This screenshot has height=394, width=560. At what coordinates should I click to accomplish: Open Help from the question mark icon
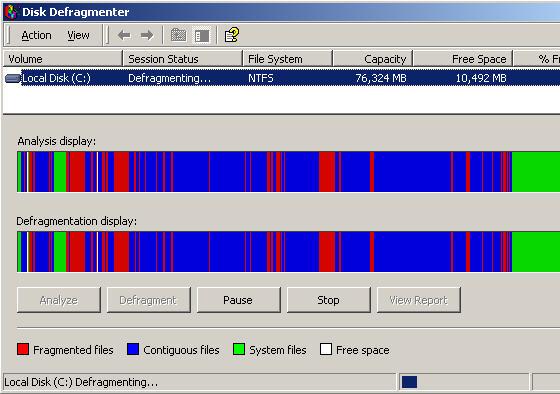[231, 35]
